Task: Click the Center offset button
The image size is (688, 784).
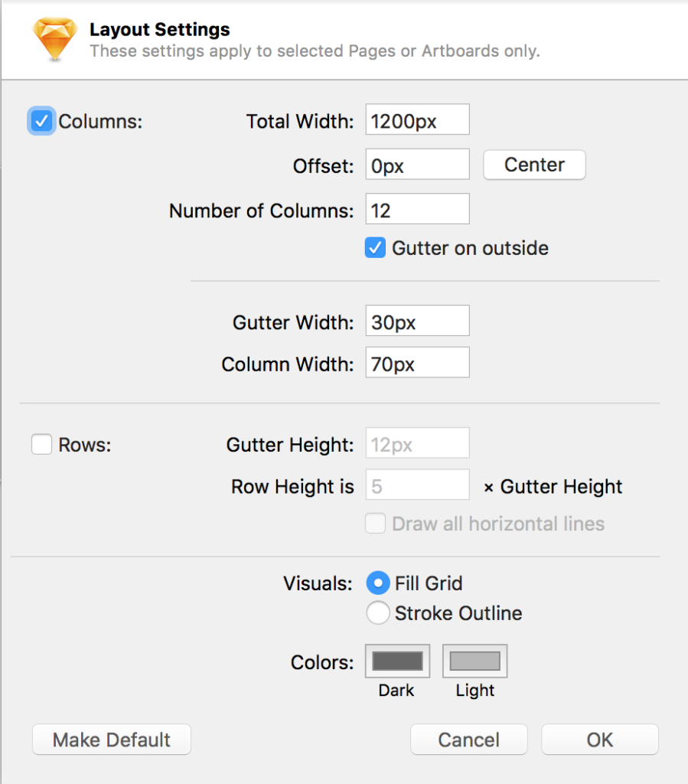Action: pos(534,165)
